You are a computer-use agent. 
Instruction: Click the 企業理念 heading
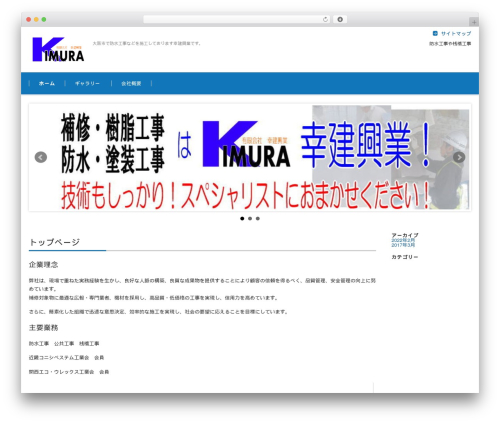(x=43, y=265)
